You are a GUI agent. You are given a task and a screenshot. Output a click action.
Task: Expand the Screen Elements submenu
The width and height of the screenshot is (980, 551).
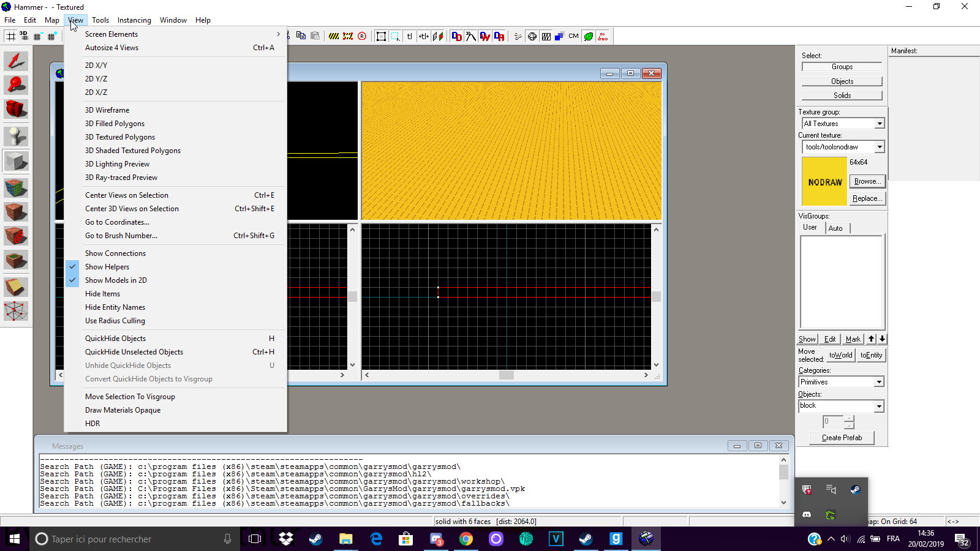(175, 34)
